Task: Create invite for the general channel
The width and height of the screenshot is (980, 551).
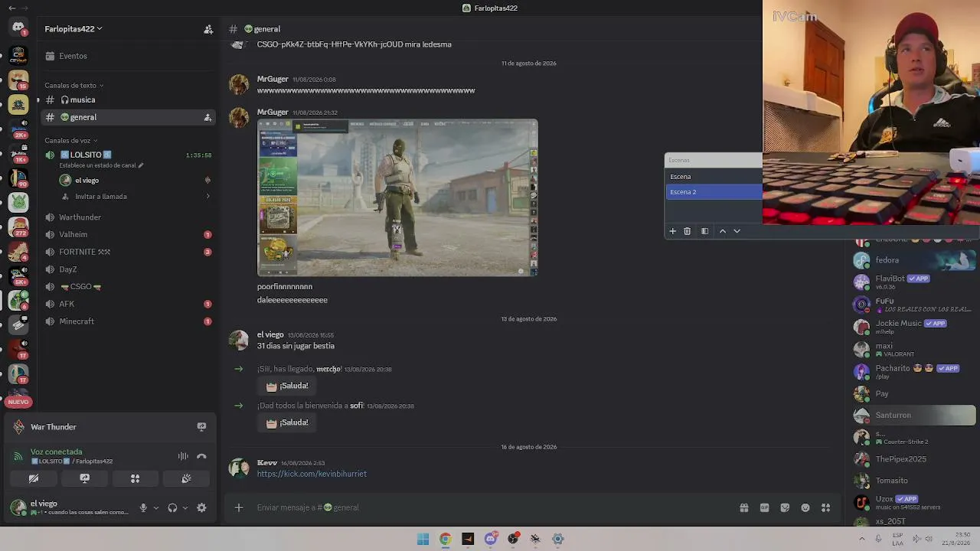Action: [x=207, y=117]
